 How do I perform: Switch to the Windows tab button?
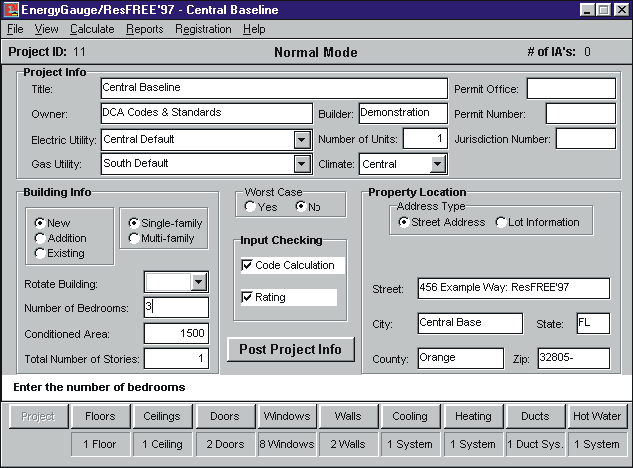pyautogui.click(x=287, y=416)
